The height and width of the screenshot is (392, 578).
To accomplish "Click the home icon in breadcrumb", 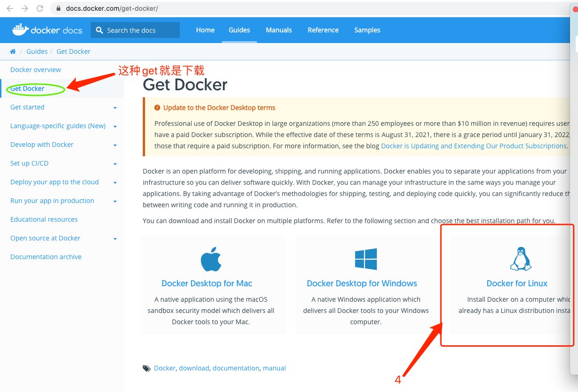I will [13, 51].
